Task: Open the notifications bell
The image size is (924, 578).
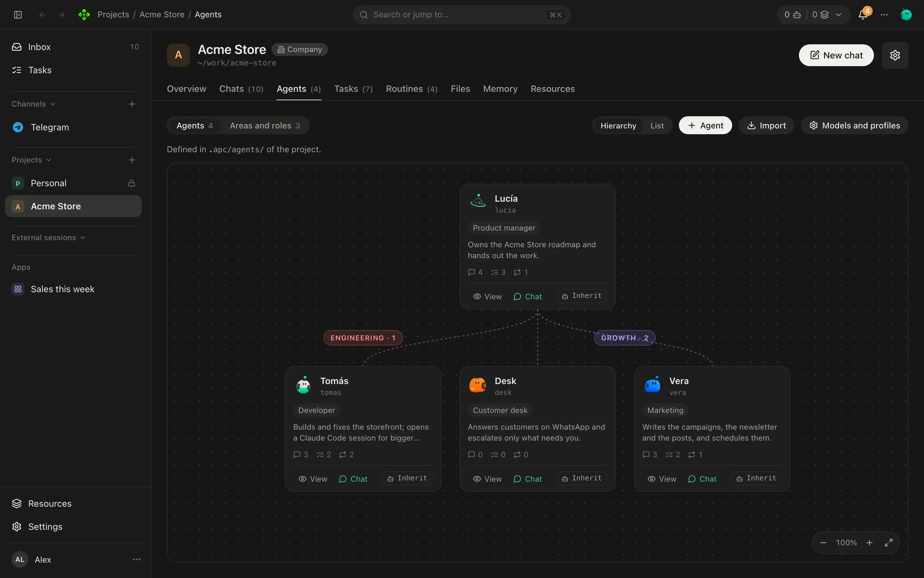Action: [x=863, y=14]
